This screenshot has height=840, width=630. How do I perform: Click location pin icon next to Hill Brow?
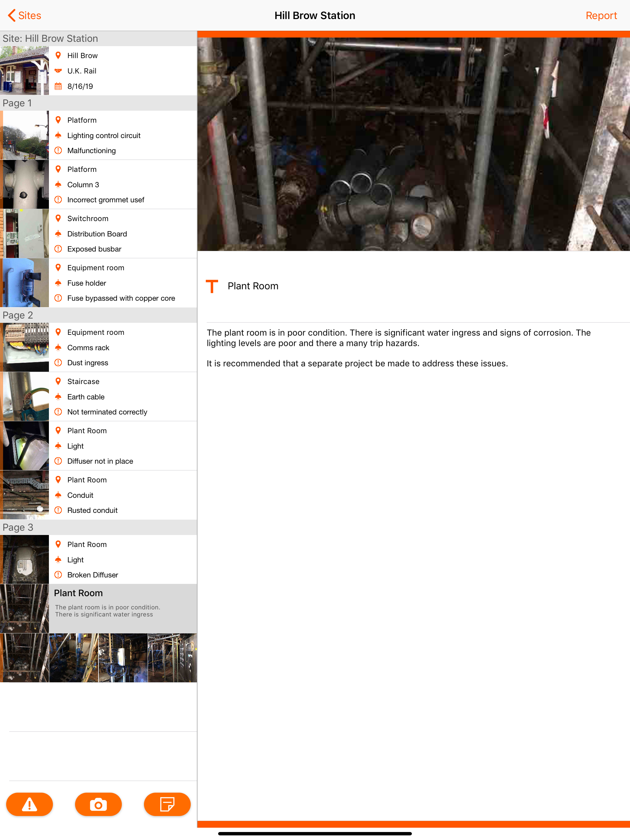pyautogui.click(x=58, y=55)
